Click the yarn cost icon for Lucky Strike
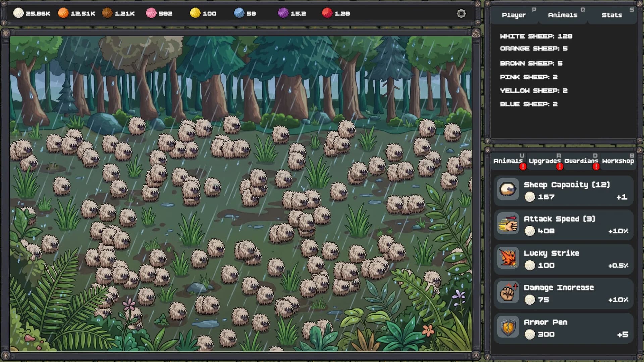Viewport: 644px width, 362px height. tap(530, 265)
